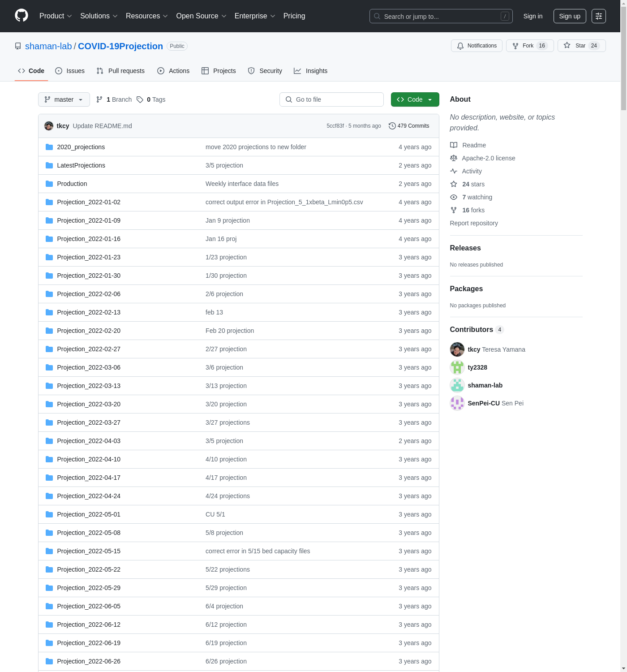
Task: Click the watching eye icon
Action: coord(454,197)
